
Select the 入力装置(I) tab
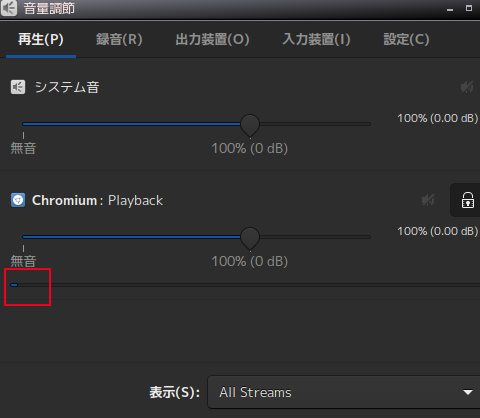(x=316, y=39)
